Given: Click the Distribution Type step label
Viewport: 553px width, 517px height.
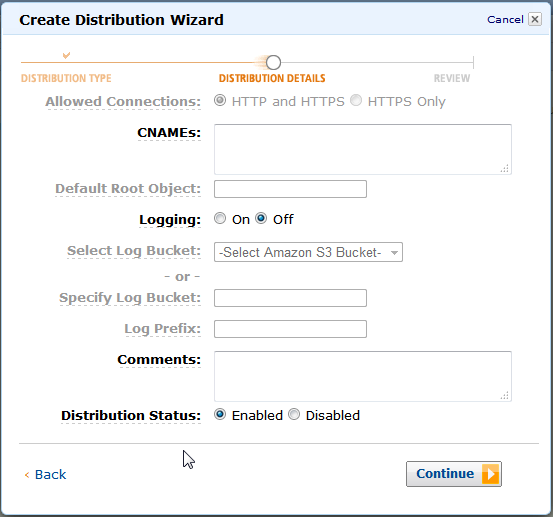Looking at the screenshot, I should 66,78.
